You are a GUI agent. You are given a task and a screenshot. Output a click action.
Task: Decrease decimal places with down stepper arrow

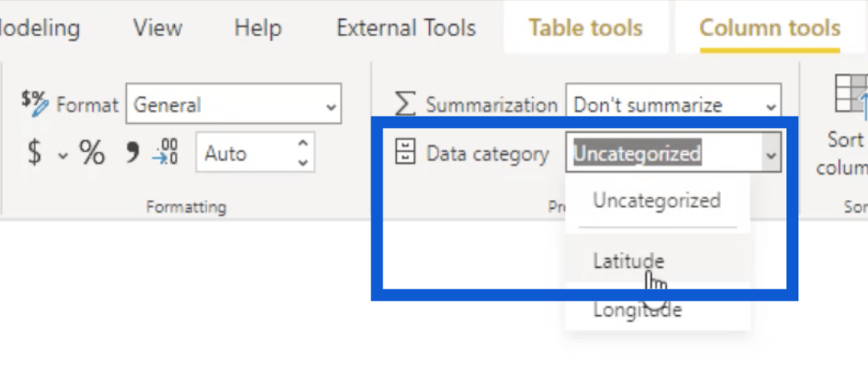coord(303,162)
